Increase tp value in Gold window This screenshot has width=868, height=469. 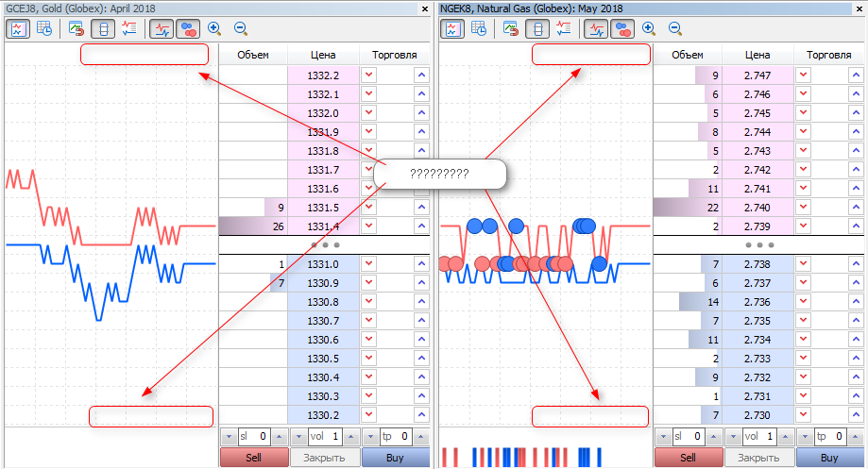pyautogui.click(x=420, y=436)
